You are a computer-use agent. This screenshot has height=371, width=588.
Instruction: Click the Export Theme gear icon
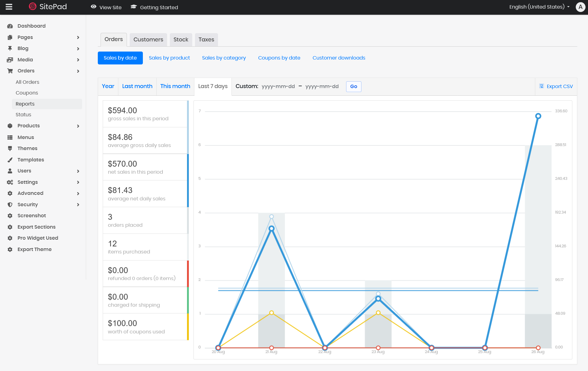[10, 249]
